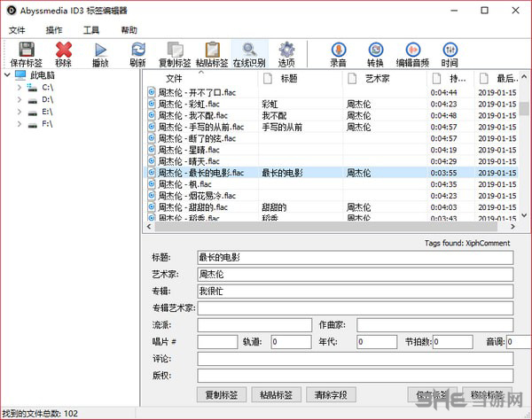The height and width of the screenshot is (420, 532).
Task: Sort by the 持... duration column header
Action: (x=450, y=79)
